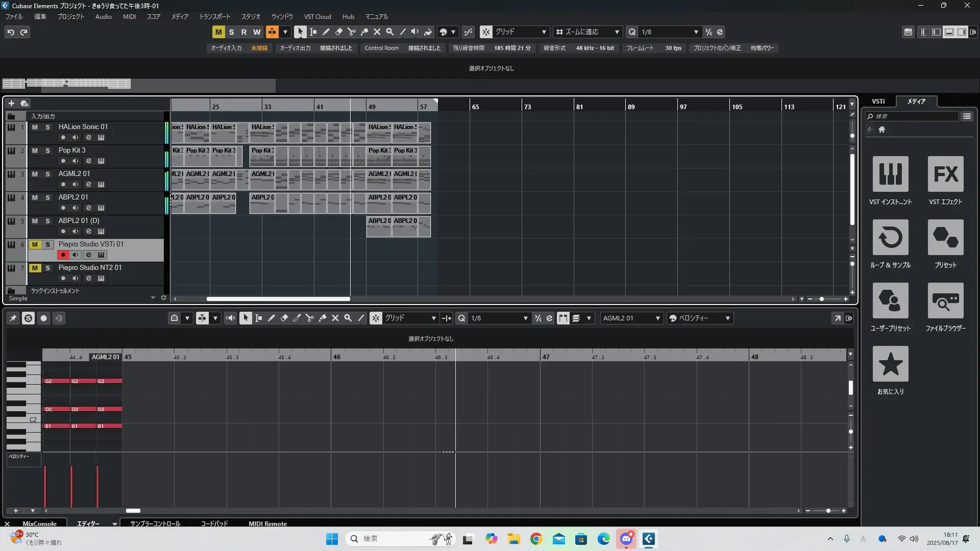Viewport: 980px width, 551px height.
Task: Open the VST Instruments media tile
Action: click(x=890, y=174)
